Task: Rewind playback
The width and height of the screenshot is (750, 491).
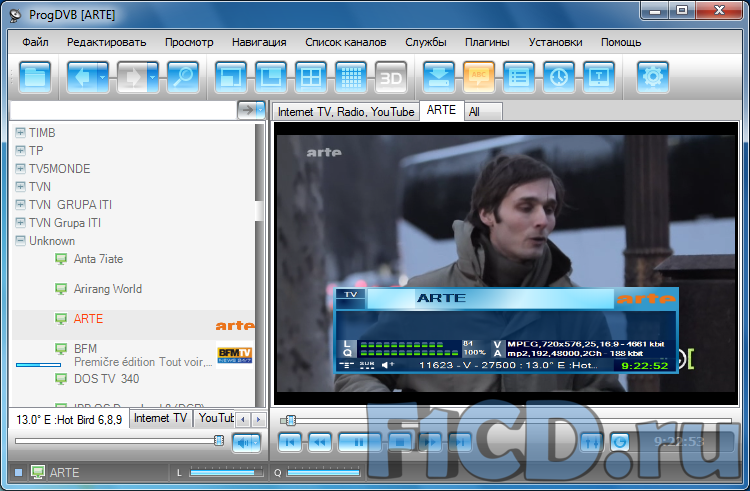Action: [x=320, y=442]
